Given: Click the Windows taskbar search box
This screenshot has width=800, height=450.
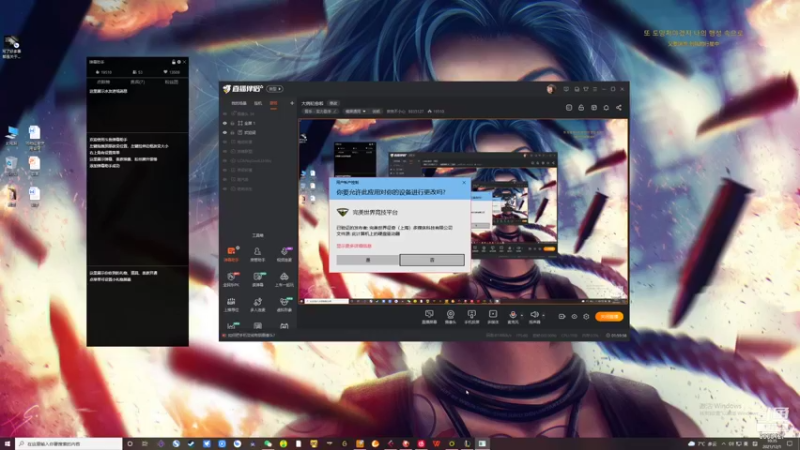Looking at the screenshot, I should (68, 444).
